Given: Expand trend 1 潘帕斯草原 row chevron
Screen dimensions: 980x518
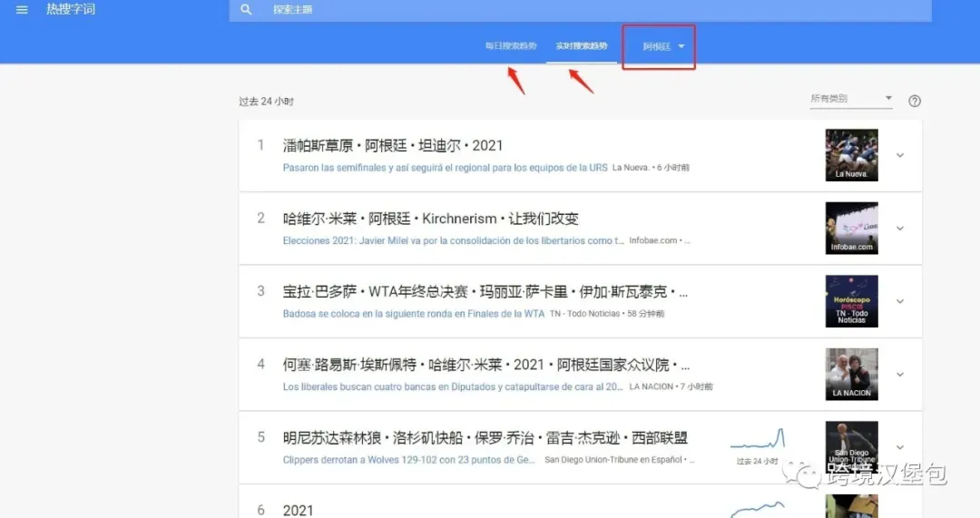Looking at the screenshot, I should tap(900, 155).
